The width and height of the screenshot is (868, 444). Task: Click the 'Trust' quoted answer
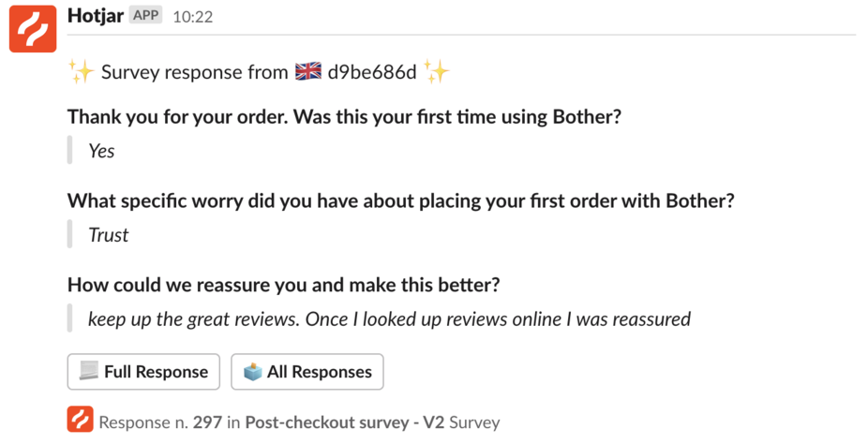[109, 235]
